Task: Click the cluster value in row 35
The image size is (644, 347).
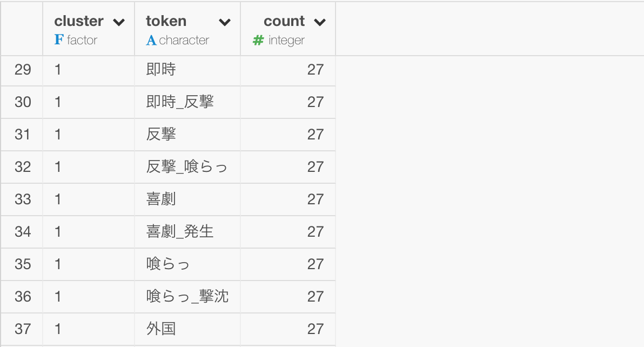Action: click(58, 264)
